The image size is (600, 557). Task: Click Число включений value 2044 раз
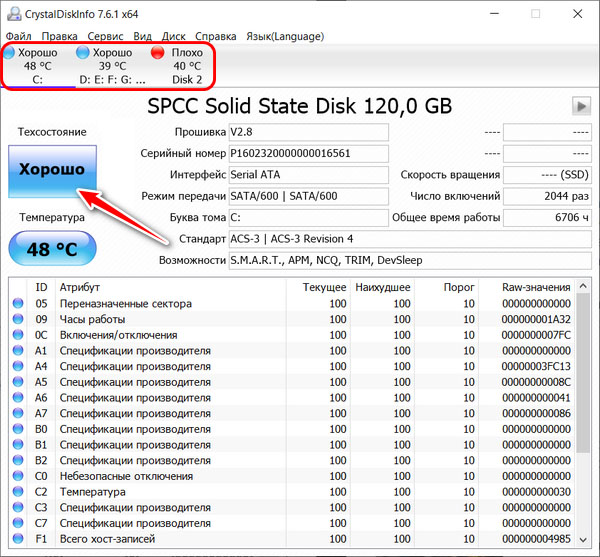547,197
